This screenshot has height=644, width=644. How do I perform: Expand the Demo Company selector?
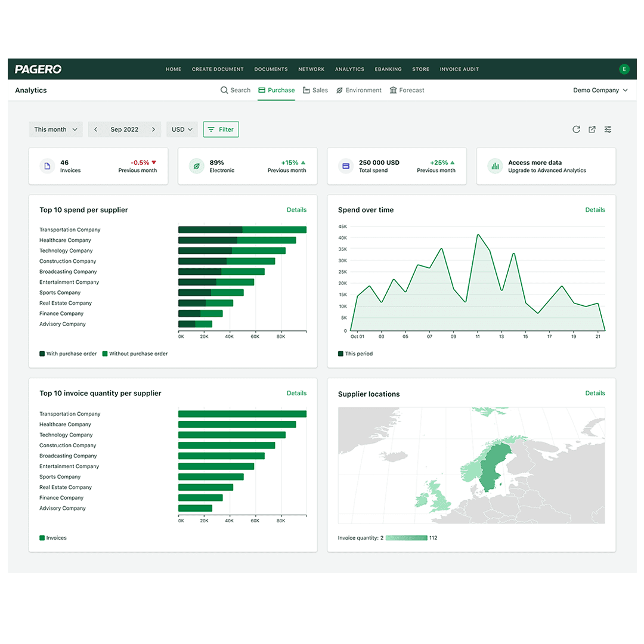tap(600, 91)
